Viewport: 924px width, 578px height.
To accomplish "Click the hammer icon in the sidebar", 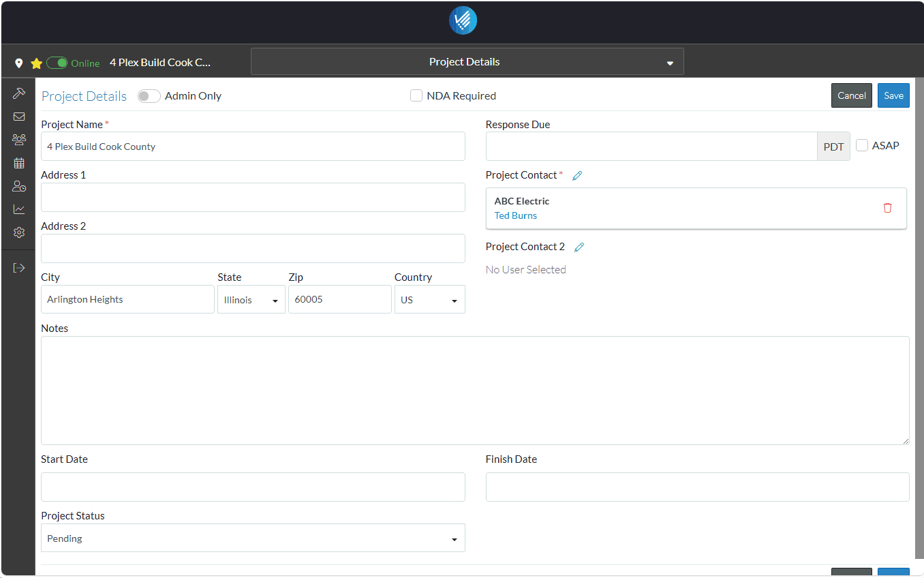I will click(x=19, y=93).
